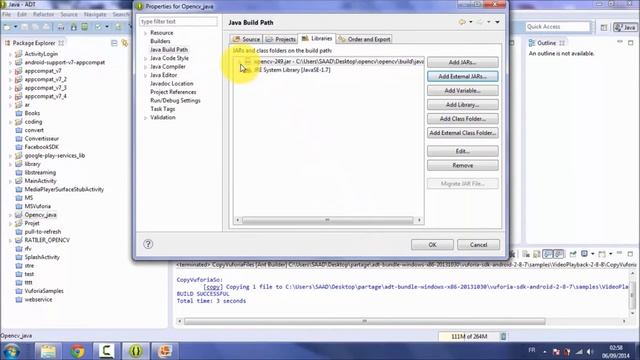Open the Navigate menu
The image size is (640, 360).
95,14
